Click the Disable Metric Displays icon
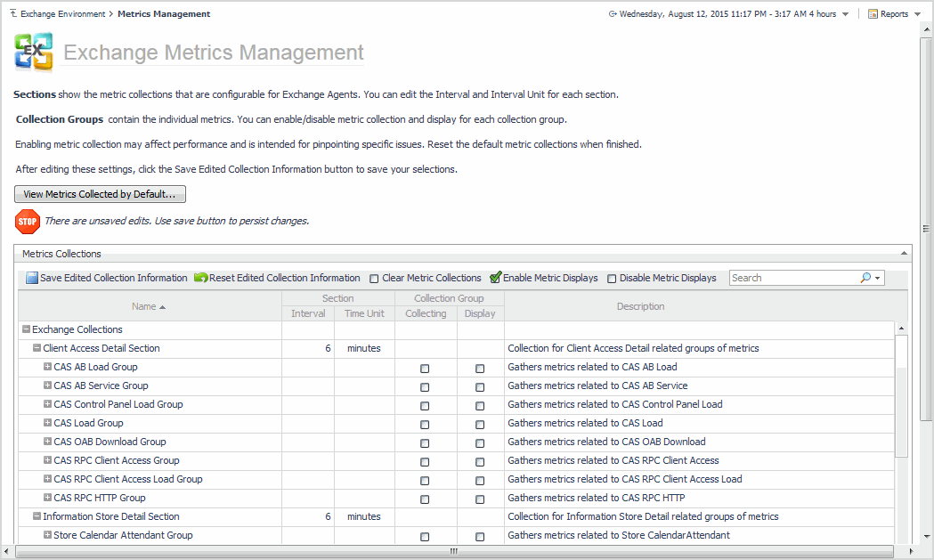Image resolution: width=934 pixels, height=560 pixels. point(612,279)
